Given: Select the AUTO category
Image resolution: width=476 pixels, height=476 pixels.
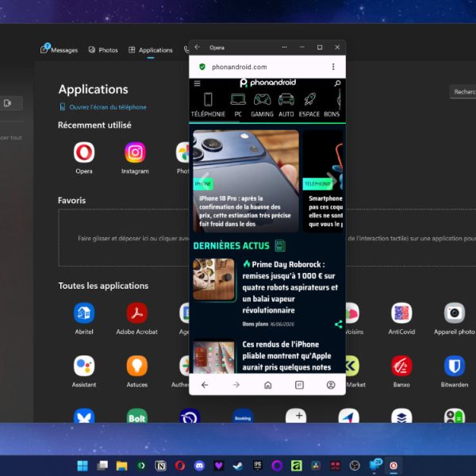Looking at the screenshot, I should point(286,105).
